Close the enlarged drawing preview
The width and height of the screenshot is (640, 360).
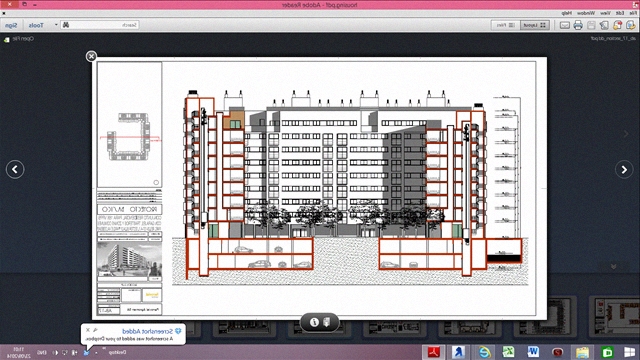[x=91, y=56]
